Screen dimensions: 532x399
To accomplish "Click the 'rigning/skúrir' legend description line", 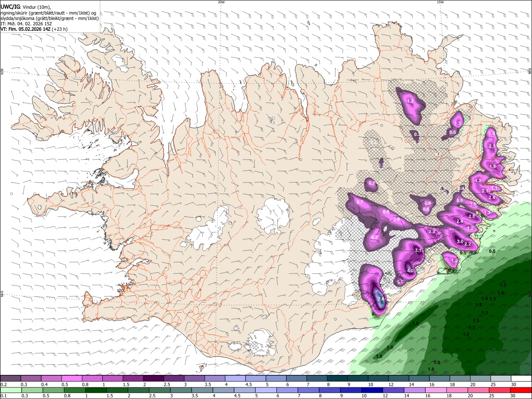I will [48, 12].
